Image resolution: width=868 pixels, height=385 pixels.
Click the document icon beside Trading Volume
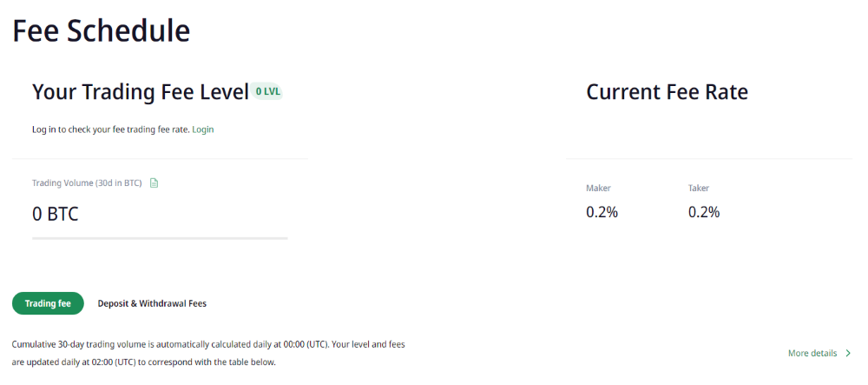click(x=155, y=183)
